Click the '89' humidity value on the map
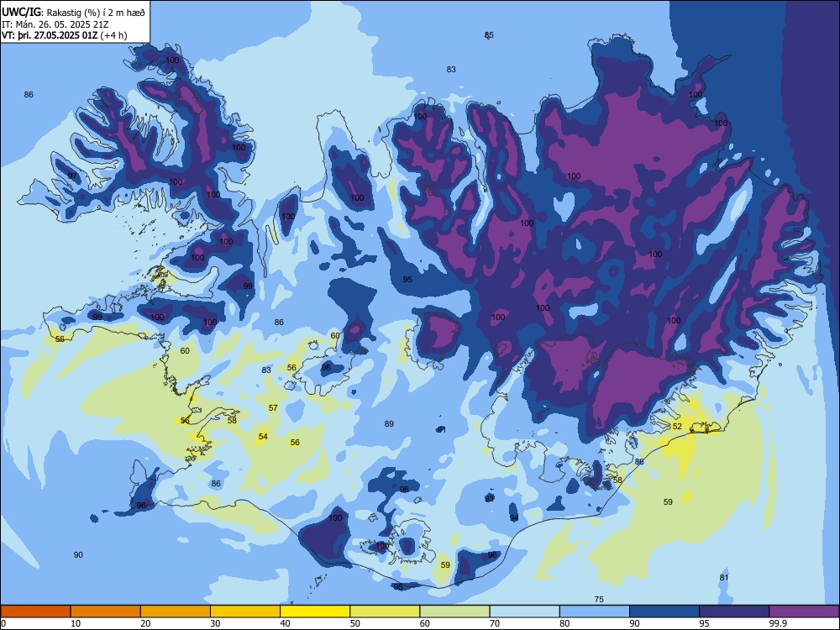The image size is (840, 630). [389, 423]
